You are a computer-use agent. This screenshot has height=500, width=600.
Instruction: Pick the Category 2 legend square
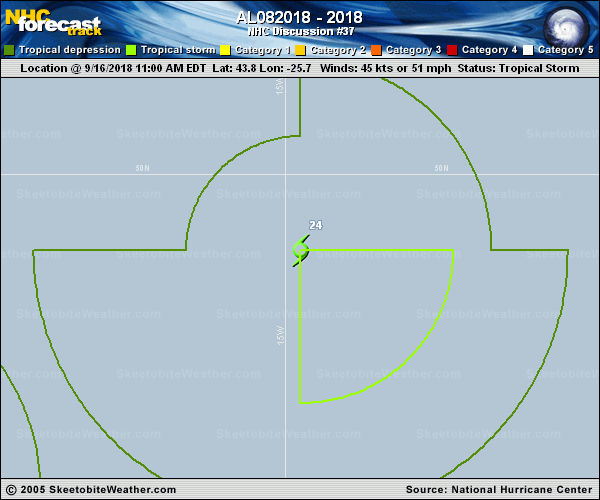click(299, 50)
